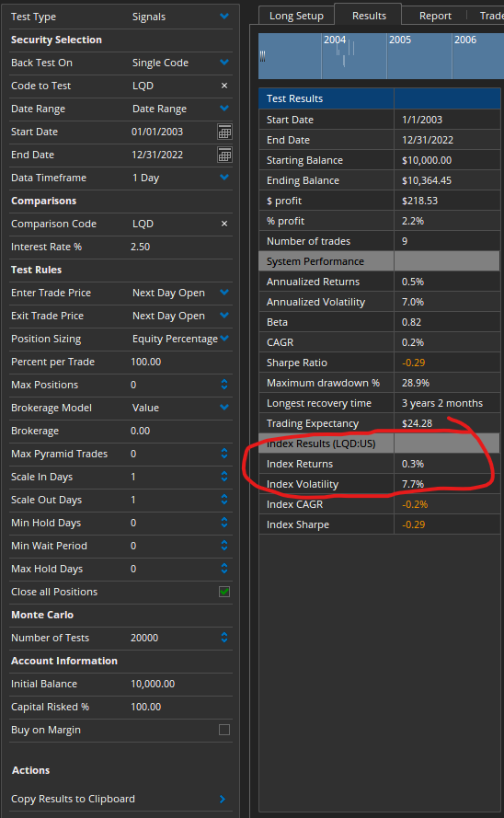
Task: Clear the Code to Test LQD value
Action: point(224,86)
